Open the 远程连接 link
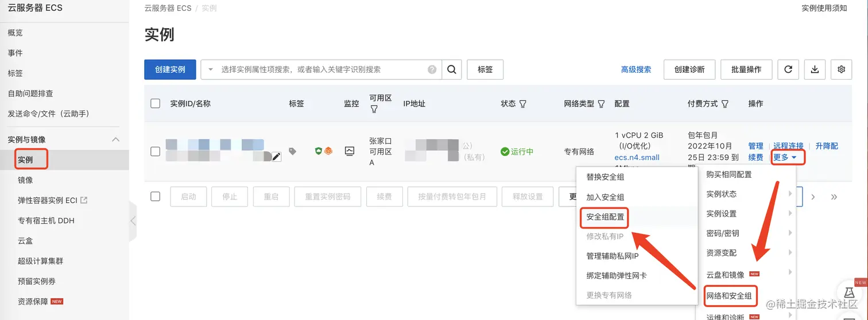The height and width of the screenshot is (320, 868). 788,146
